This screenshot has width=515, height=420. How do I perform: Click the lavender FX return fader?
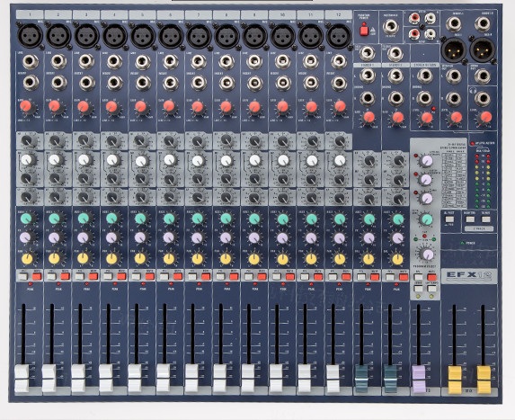click(419, 379)
